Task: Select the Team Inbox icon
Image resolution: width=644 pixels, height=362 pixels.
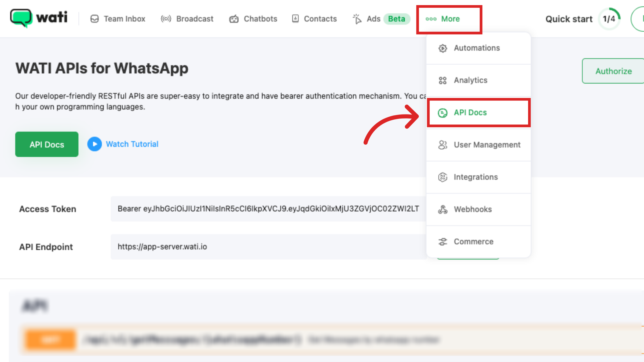Action: coord(94,19)
